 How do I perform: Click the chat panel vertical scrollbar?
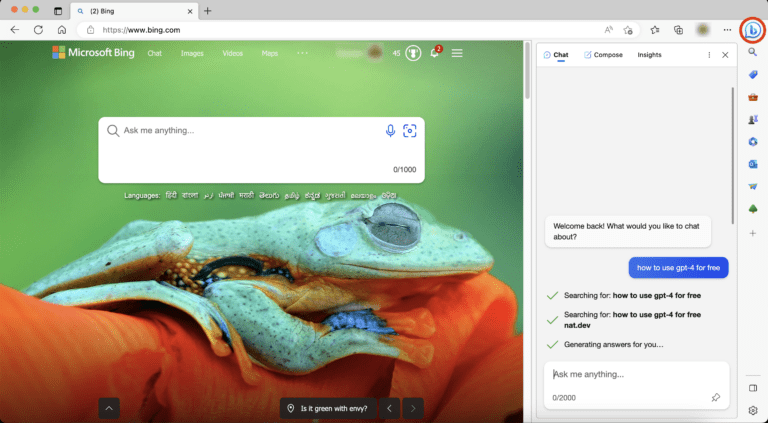[733, 156]
